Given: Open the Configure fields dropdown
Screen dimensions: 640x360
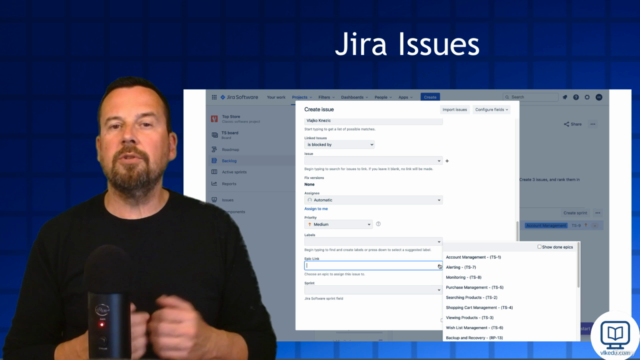Looking at the screenshot, I should 491,109.
